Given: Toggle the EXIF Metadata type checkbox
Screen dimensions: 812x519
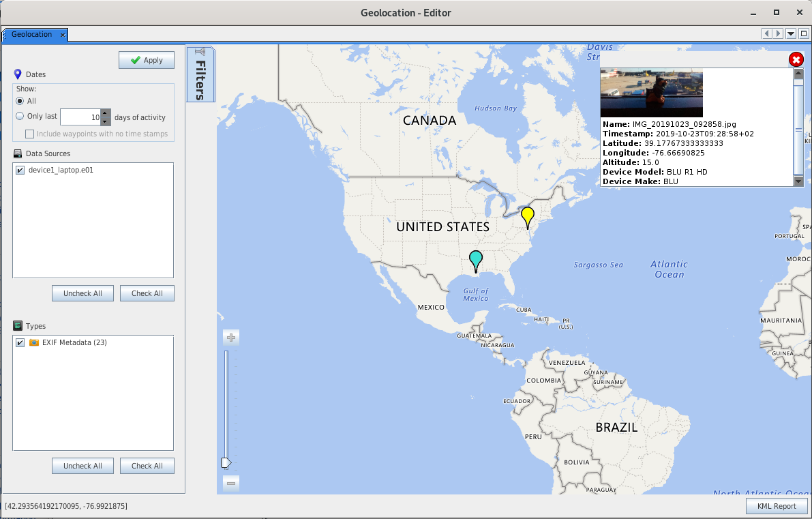Looking at the screenshot, I should tap(20, 343).
